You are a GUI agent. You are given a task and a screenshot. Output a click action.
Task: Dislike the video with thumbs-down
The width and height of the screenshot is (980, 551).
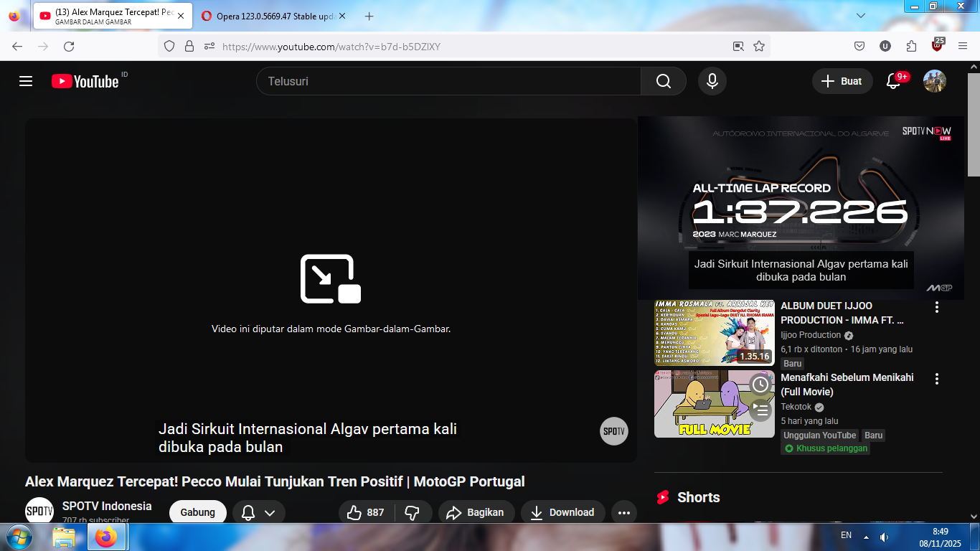tap(412, 512)
